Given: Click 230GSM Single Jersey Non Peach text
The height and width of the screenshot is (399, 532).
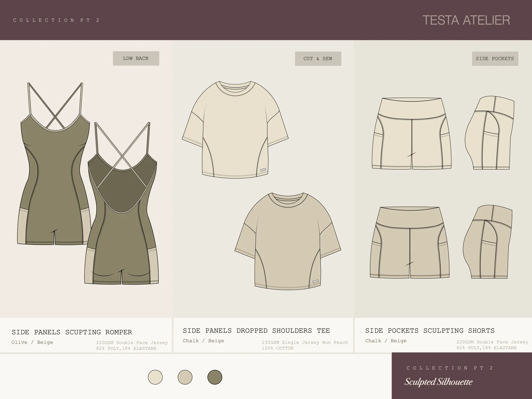Looking at the screenshot, I should click(x=305, y=342).
